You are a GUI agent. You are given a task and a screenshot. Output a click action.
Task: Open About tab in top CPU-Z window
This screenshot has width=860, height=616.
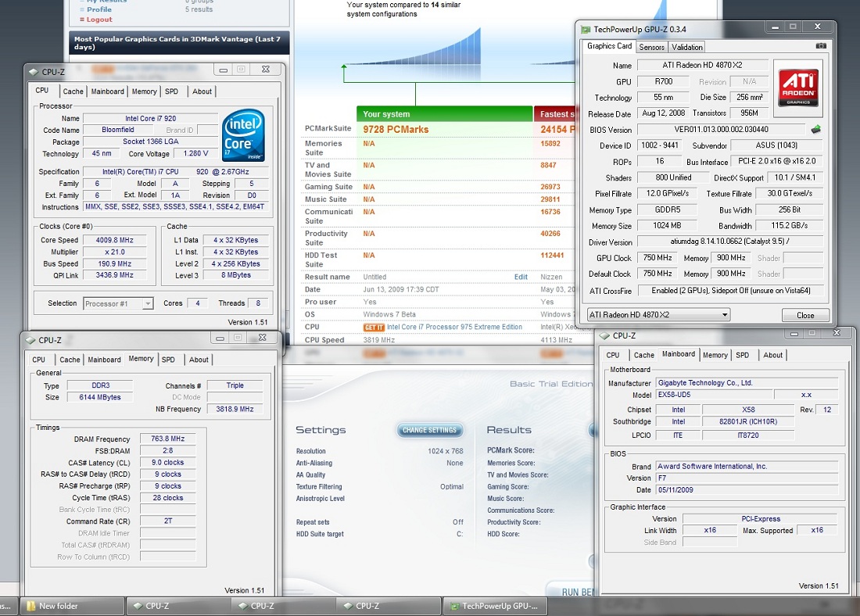pyautogui.click(x=202, y=91)
